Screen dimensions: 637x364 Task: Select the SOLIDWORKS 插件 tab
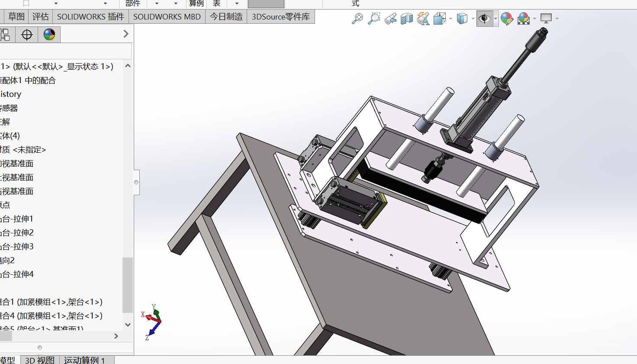point(90,17)
